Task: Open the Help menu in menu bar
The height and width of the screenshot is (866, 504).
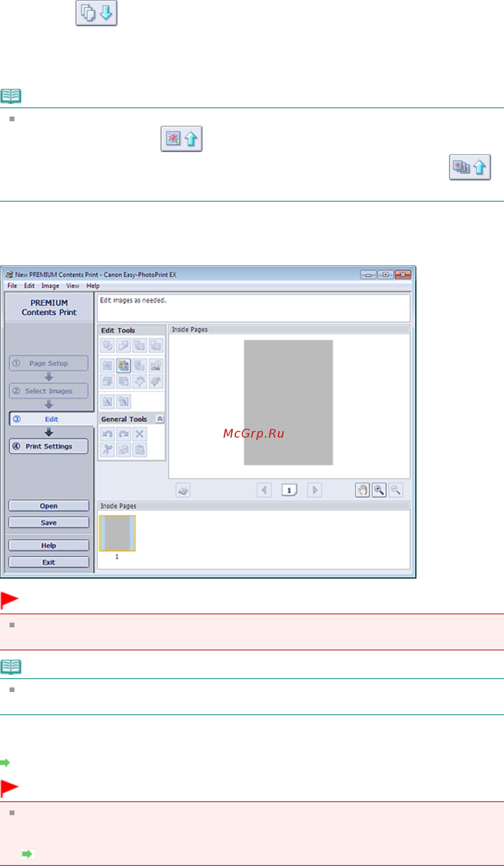Action: (93, 286)
